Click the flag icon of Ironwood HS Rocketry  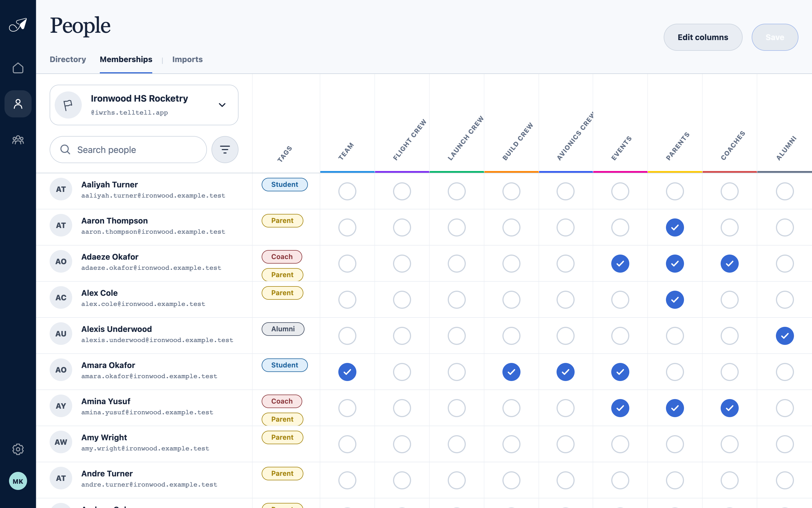(68, 105)
